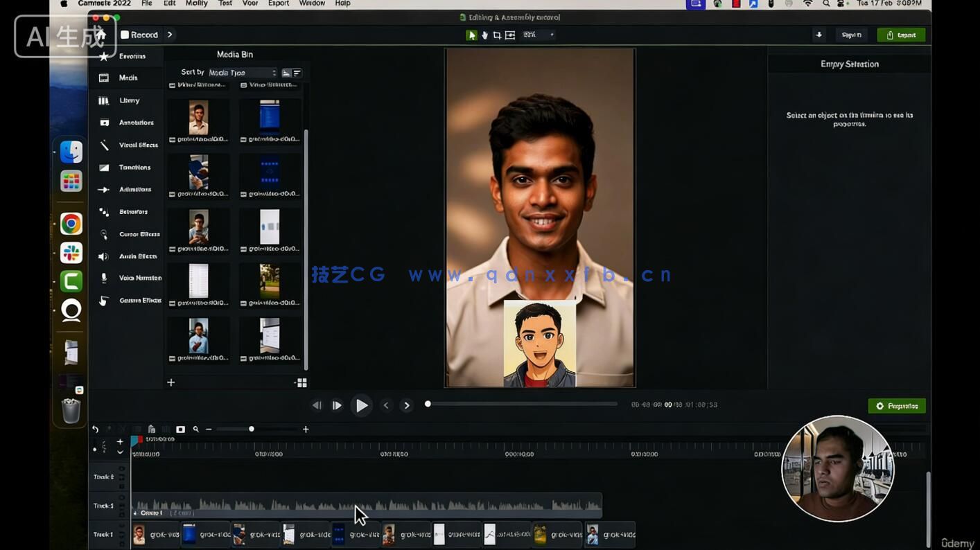Activate the Crop tool in canvas toolbar
The height and width of the screenshot is (550, 980).
pos(497,35)
